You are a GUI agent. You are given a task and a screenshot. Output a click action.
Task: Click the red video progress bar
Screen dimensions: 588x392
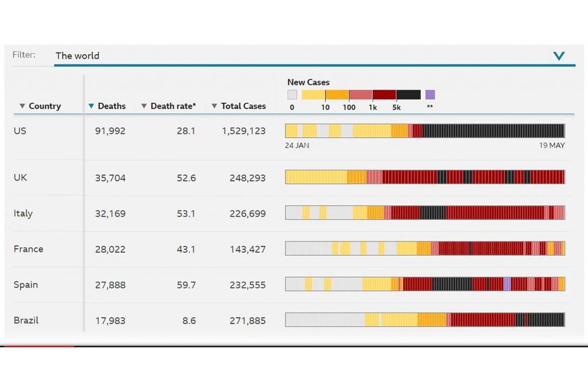pos(37,346)
